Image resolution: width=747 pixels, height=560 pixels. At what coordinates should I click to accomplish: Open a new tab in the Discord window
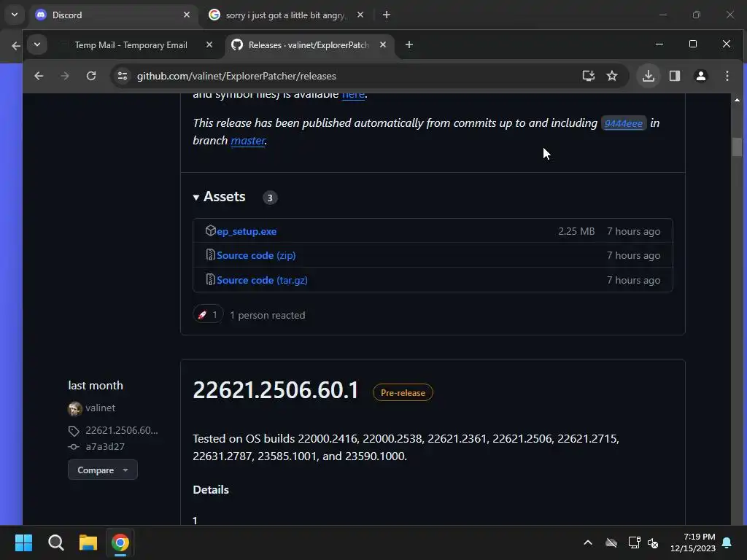click(x=387, y=15)
